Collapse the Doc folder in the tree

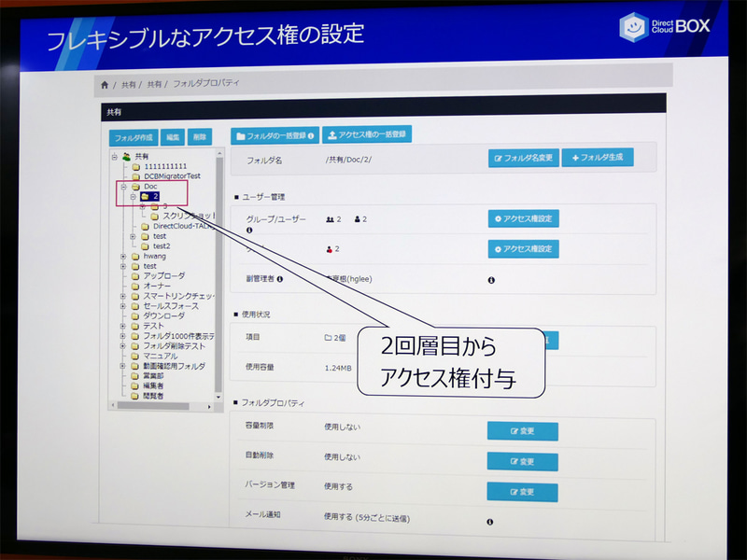click(x=125, y=187)
